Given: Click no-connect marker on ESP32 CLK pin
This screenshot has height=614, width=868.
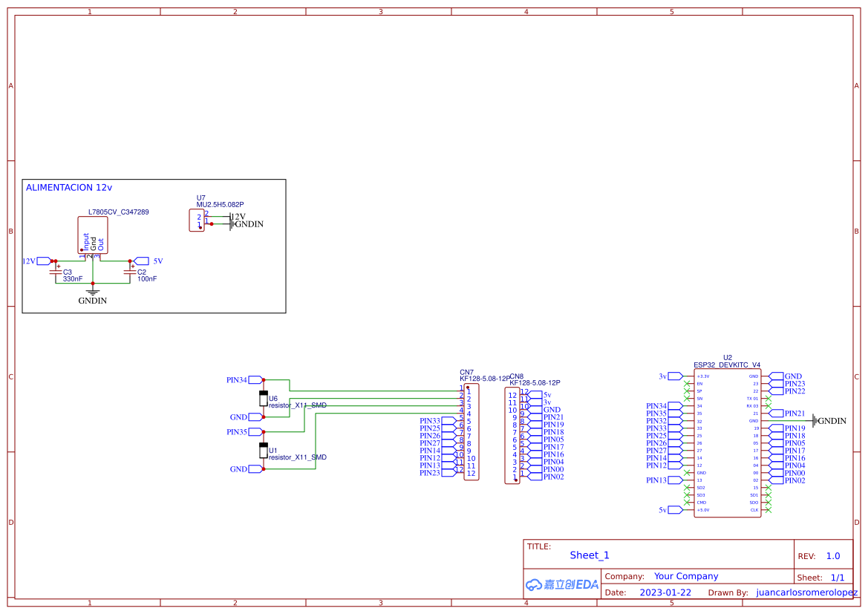Looking at the screenshot, I should 769,510.
